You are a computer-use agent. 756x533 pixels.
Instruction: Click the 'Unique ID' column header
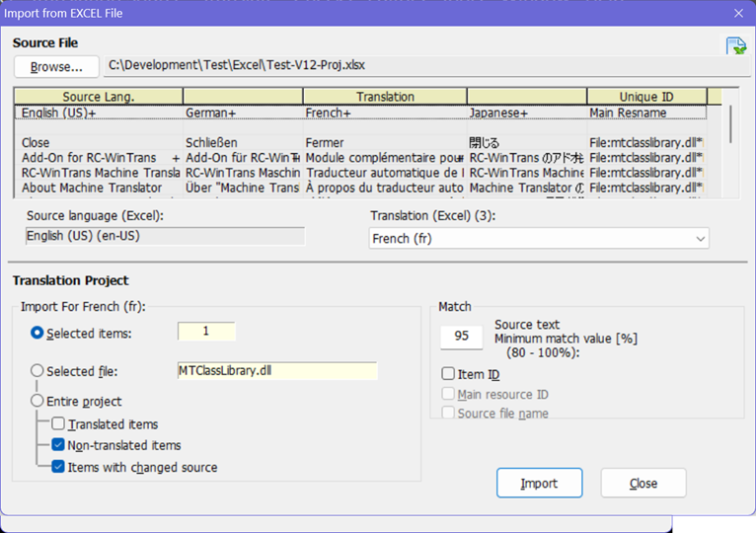646,97
